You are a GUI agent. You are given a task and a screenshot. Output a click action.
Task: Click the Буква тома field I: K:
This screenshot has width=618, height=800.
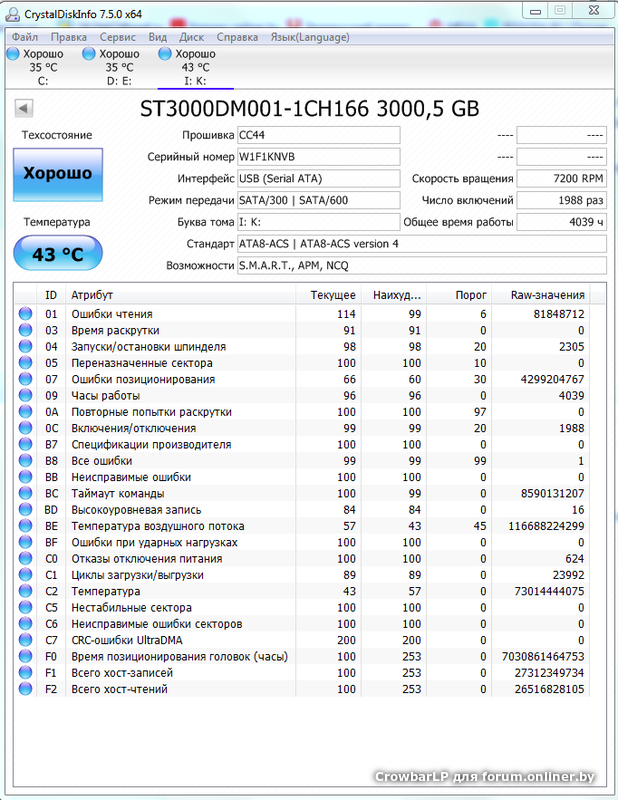point(318,222)
